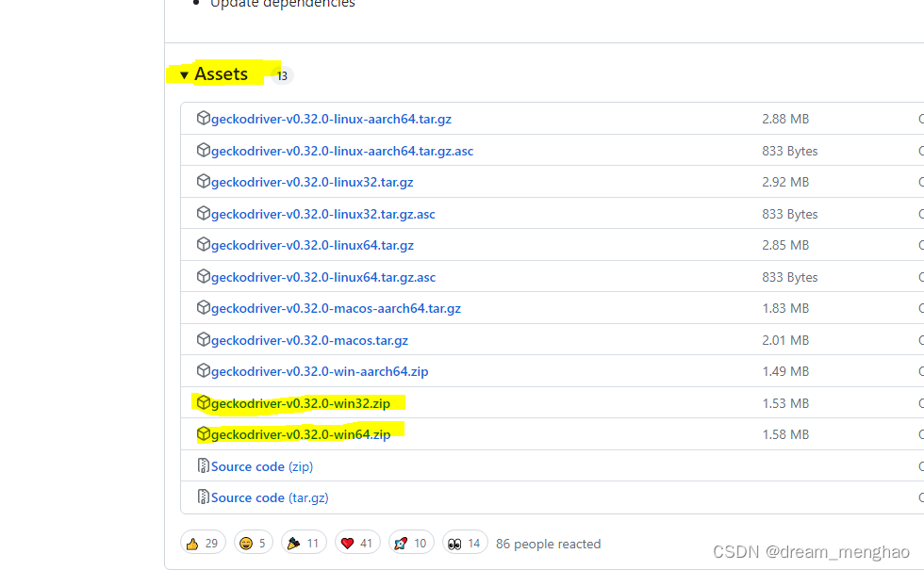The height and width of the screenshot is (570, 924).
Task: Click package icon for linux64.tar.gz.asc
Action: pos(204,275)
